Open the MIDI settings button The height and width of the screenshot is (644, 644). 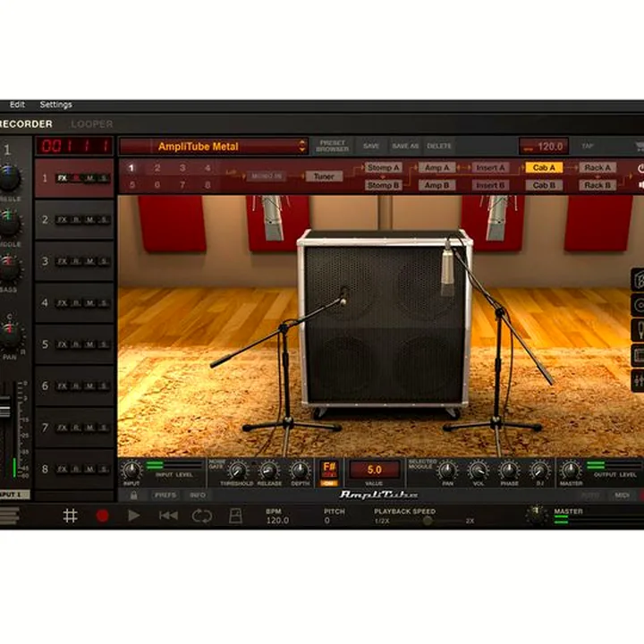tap(622, 496)
